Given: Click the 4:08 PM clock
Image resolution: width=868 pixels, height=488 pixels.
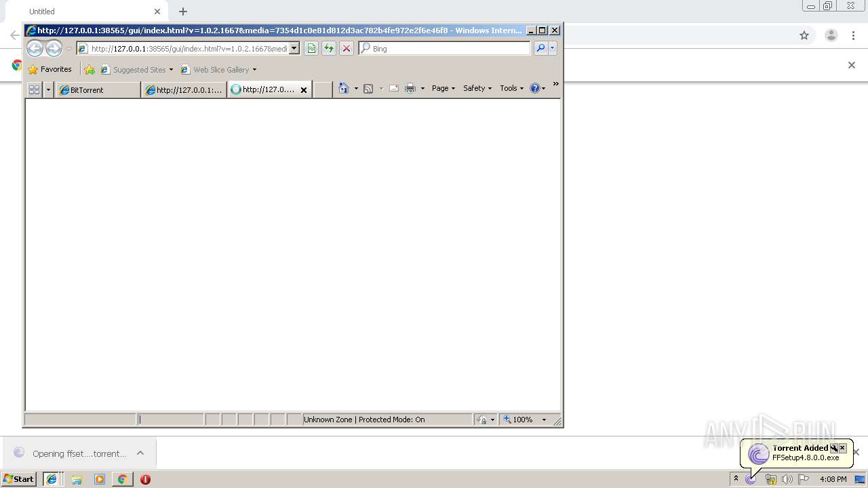Looking at the screenshot, I should pyautogui.click(x=833, y=479).
